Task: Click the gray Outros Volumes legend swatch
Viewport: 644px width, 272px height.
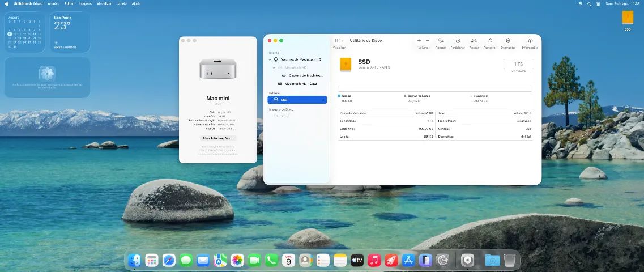Action: (405, 96)
